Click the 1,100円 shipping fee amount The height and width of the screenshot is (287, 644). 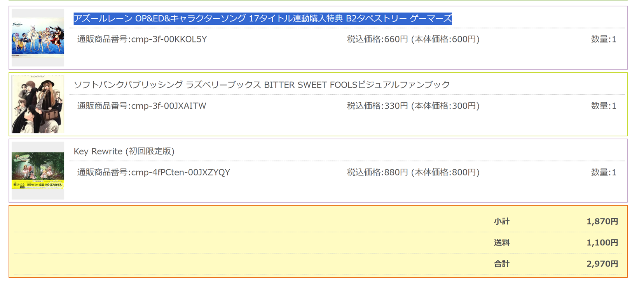[602, 243]
